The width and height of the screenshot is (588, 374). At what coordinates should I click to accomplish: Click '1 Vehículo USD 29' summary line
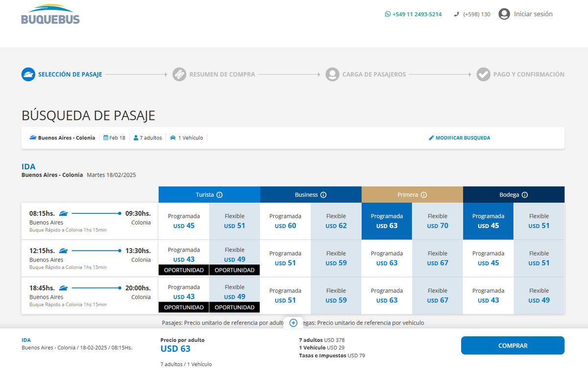point(322,348)
